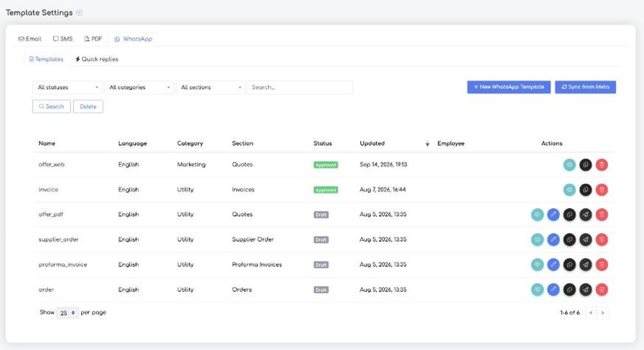Click the supplier_order template name

click(x=58, y=239)
